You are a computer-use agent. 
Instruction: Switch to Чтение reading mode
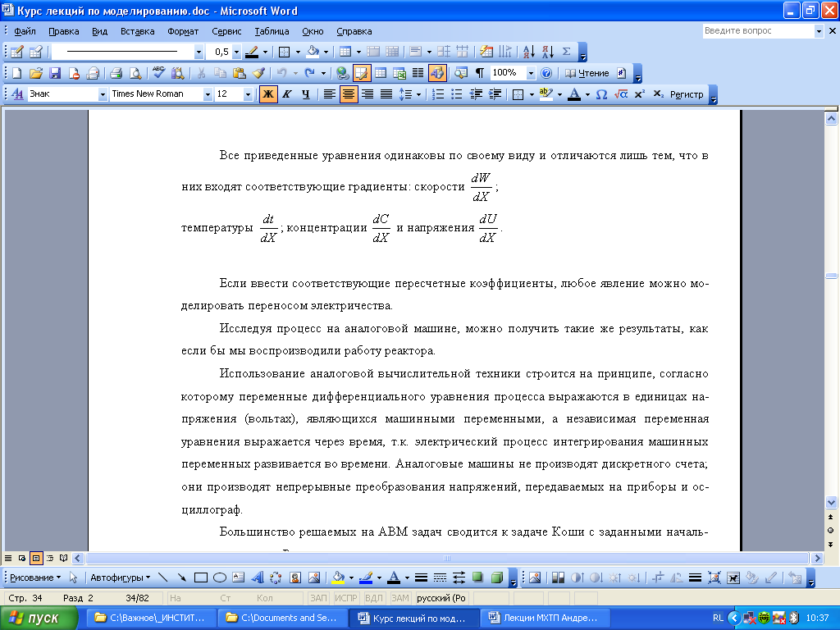[x=587, y=73]
